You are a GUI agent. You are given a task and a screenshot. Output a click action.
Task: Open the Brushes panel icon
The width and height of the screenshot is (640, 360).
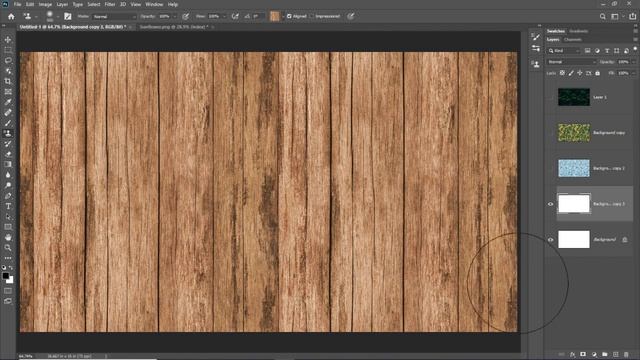coord(536,37)
